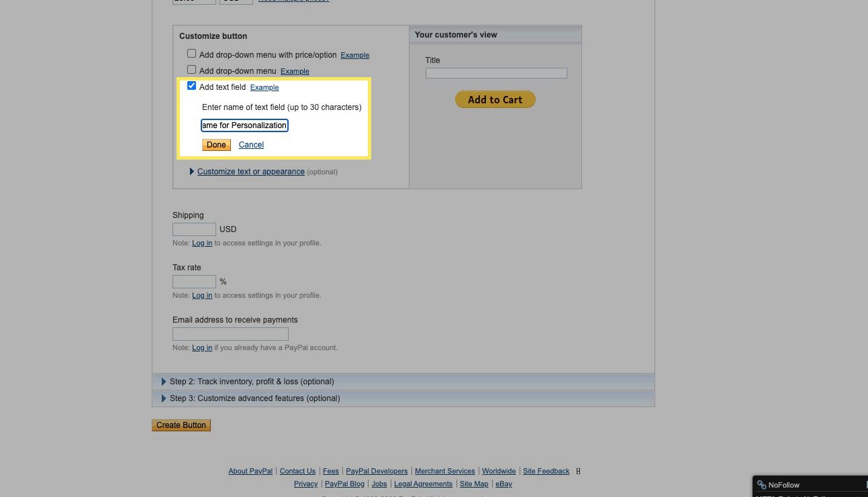Click Log in link in Tax rate note
Viewport: 868px width, 497px height.
point(202,295)
